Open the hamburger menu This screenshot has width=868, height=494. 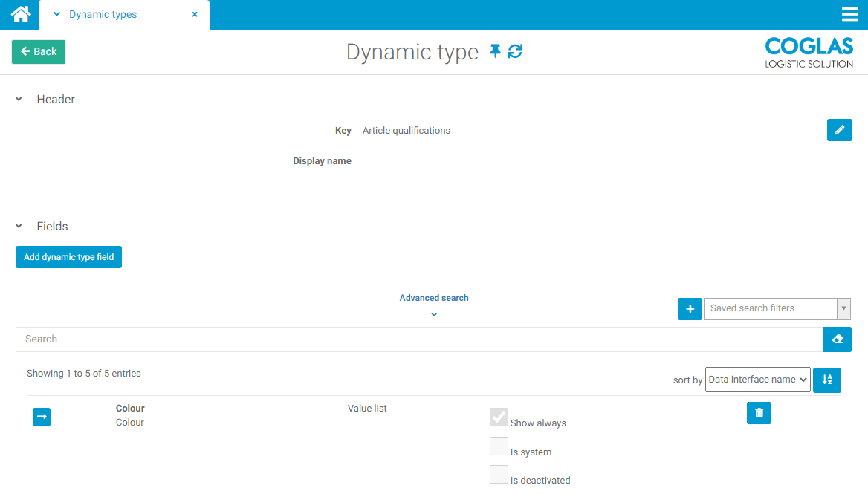849,14
